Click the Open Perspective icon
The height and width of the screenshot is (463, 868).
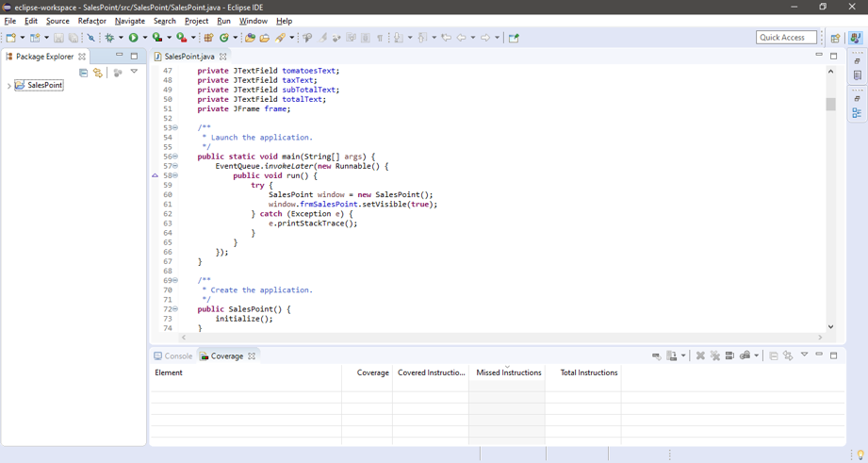[x=835, y=38]
